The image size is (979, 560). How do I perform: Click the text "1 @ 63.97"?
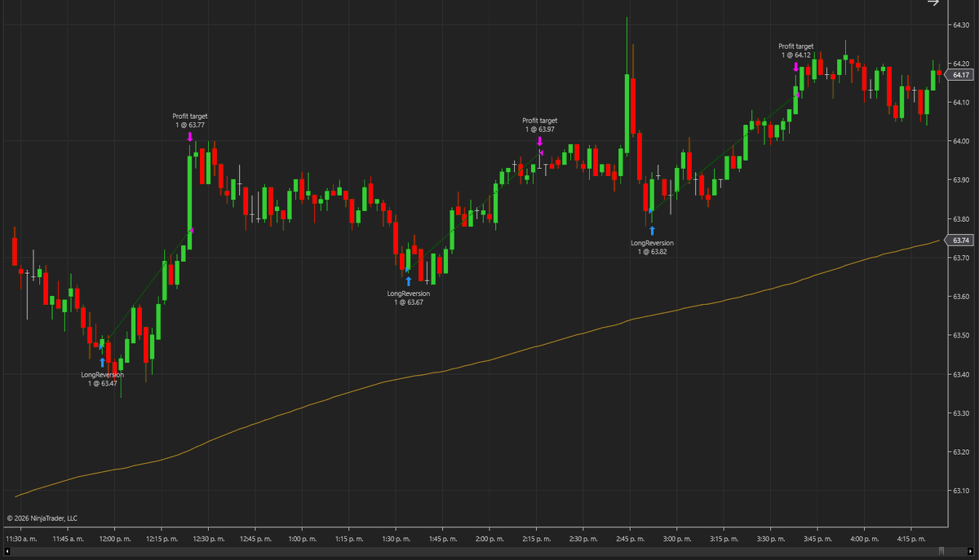(x=539, y=130)
